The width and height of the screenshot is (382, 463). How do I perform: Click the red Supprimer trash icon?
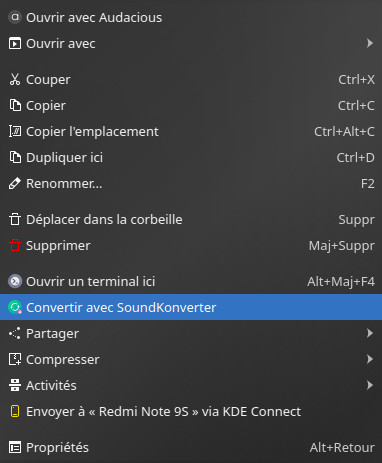tap(15, 245)
